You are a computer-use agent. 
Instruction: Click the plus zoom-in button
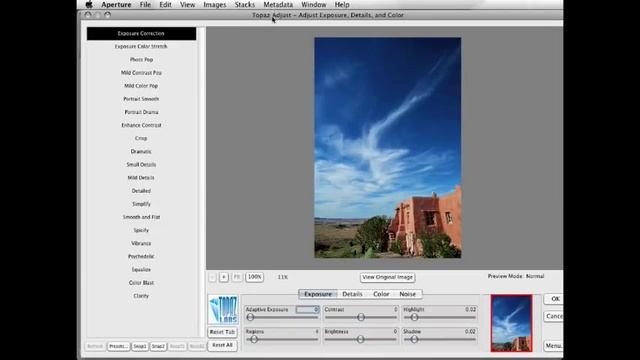click(x=224, y=277)
